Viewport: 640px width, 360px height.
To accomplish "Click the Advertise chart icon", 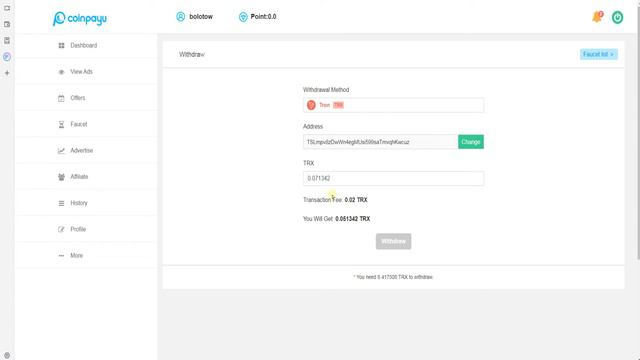I will pyautogui.click(x=61, y=151).
